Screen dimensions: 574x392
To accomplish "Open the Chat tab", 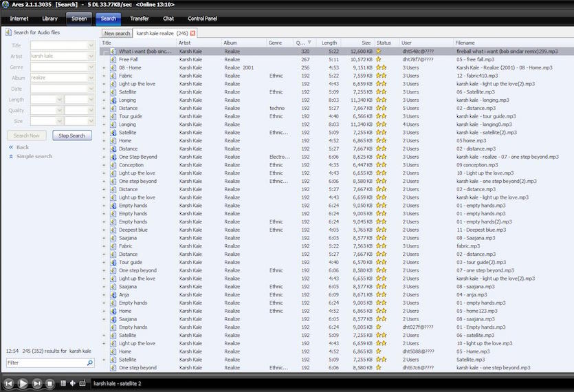I will (168, 19).
